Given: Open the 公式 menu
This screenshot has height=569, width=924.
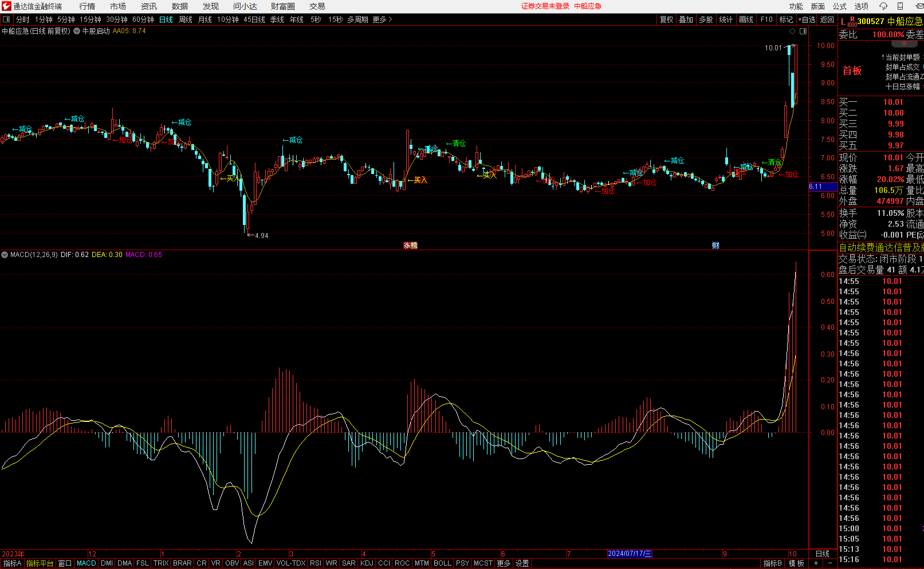Looking at the screenshot, I should 840,6.
